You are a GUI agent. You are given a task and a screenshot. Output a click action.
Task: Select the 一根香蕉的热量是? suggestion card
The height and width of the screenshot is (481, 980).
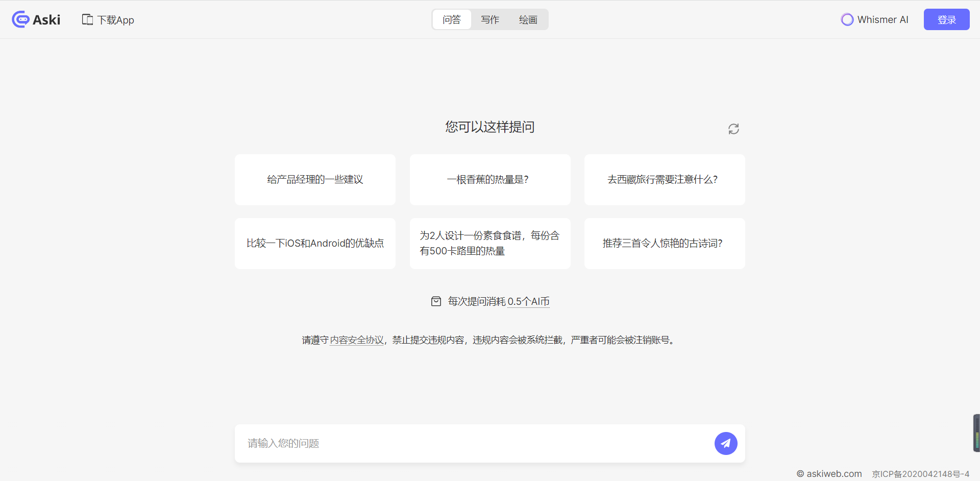click(x=490, y=180)
